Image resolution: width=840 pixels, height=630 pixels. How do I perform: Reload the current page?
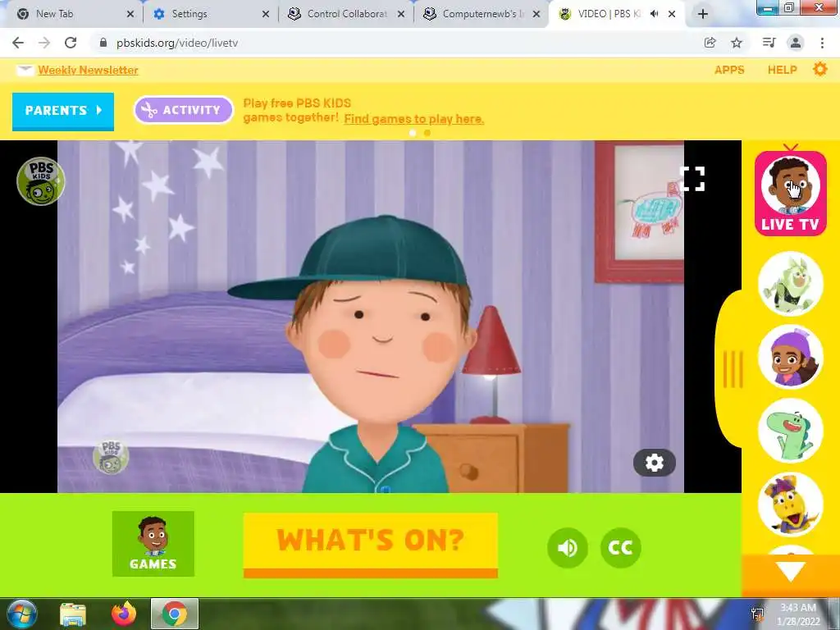click(71, 43)
